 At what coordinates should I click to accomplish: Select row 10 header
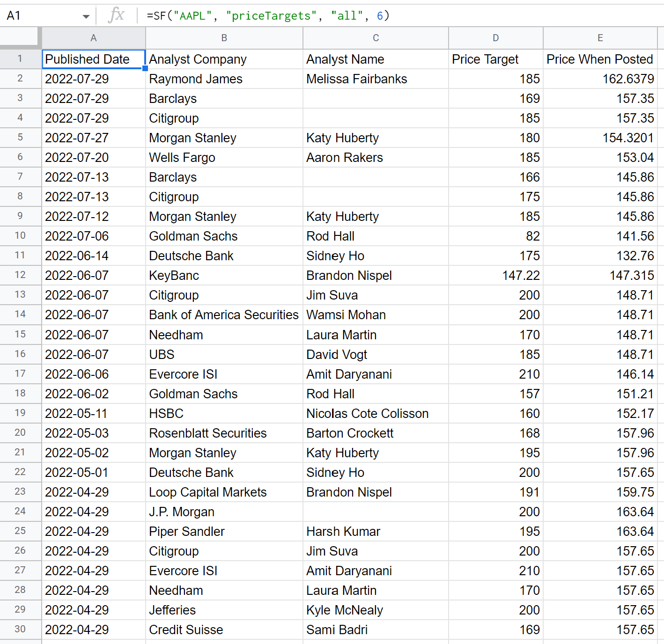tap(20, 236)
